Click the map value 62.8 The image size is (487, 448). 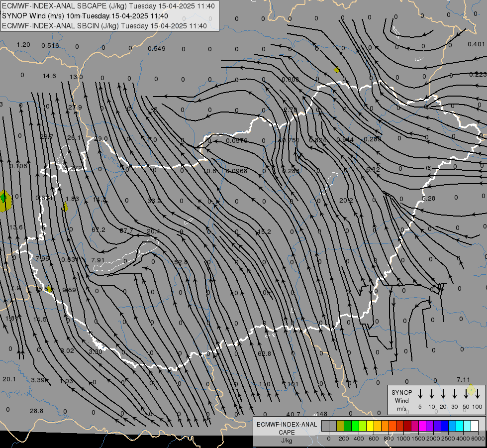tap(264, 353)
